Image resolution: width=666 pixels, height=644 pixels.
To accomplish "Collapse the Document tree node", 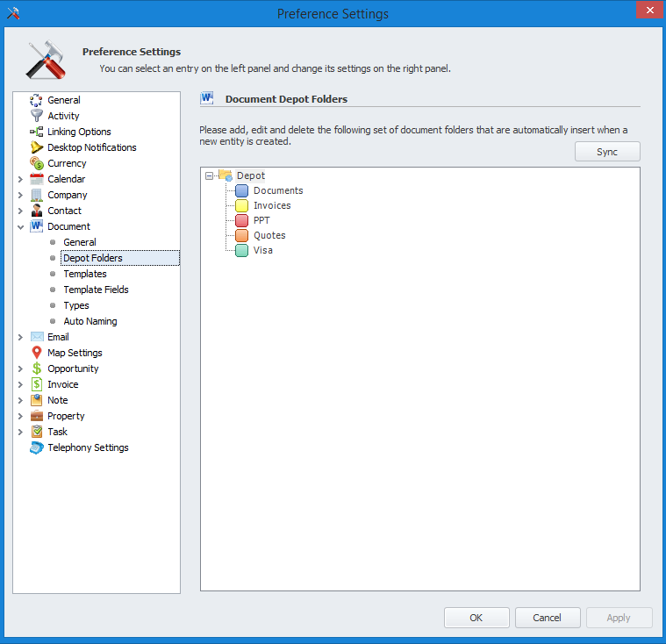I will tap(20, 226).
